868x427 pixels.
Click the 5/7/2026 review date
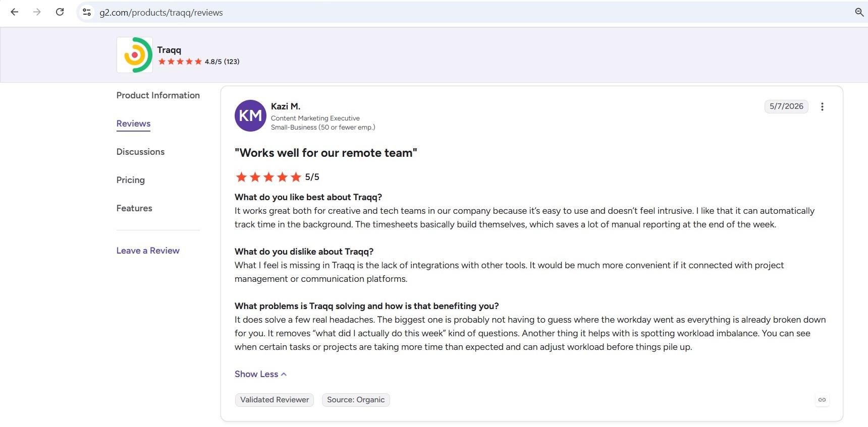click(786, 106)
